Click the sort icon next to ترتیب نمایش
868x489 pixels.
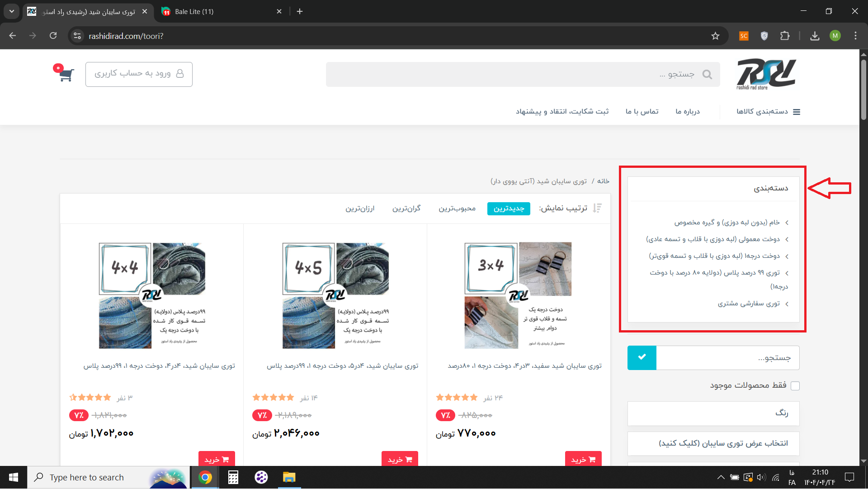tap(597, 208)
